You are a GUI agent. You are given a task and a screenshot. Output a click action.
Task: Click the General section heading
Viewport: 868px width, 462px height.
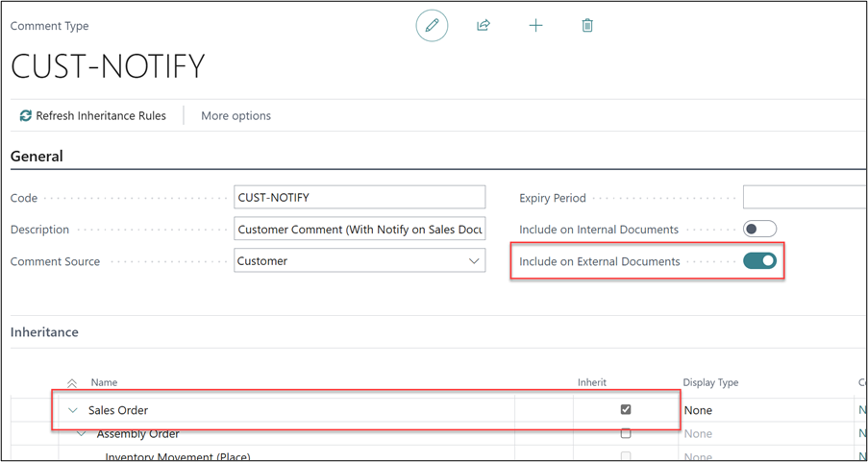(x=37, y=156)
